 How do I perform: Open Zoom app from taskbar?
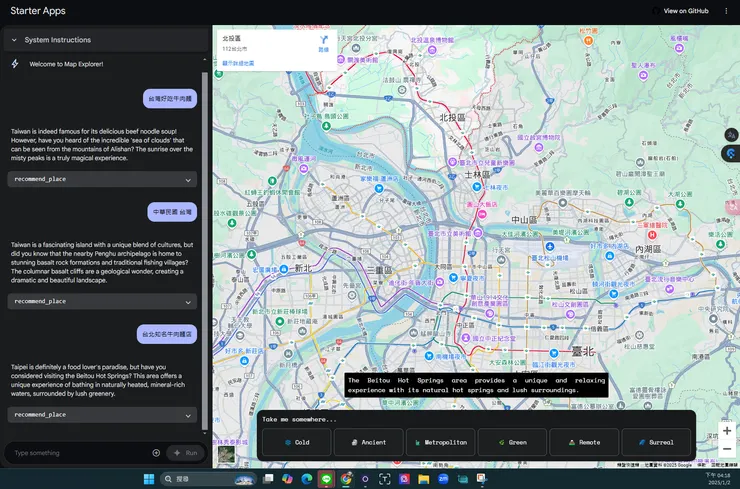[x=443, y=479]
